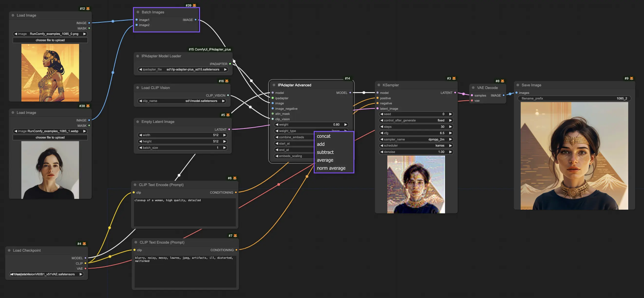Click the fox badge on VAE Decode #8
This screenshot has width=644, height=298.
pyautogui.click(x=502, y=81)
